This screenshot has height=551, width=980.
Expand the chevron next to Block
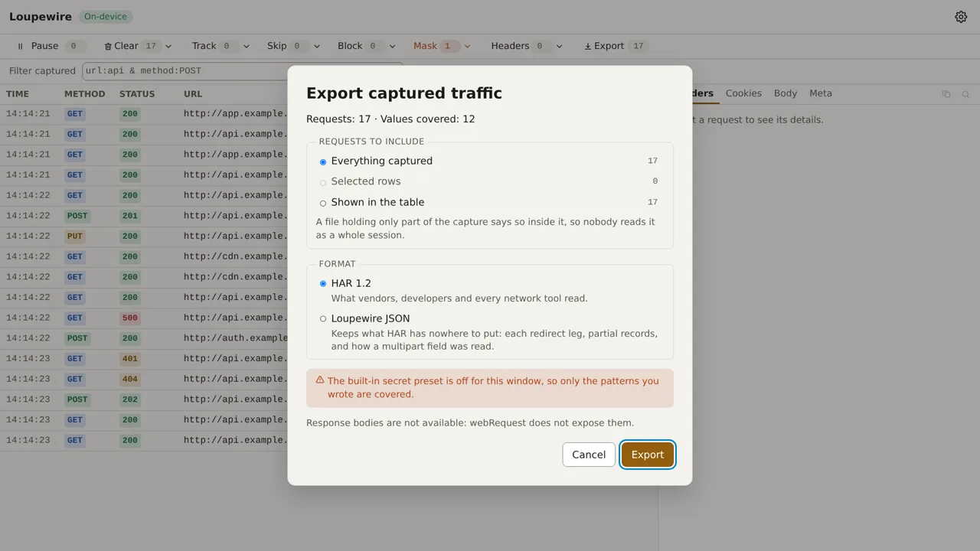[392, 46]
